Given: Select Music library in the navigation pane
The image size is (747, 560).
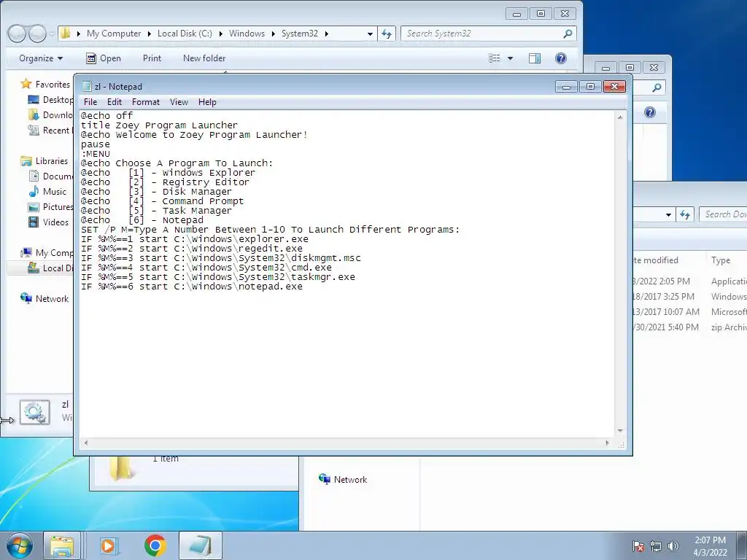Looking at the screenshot, I should coord(47,192).
